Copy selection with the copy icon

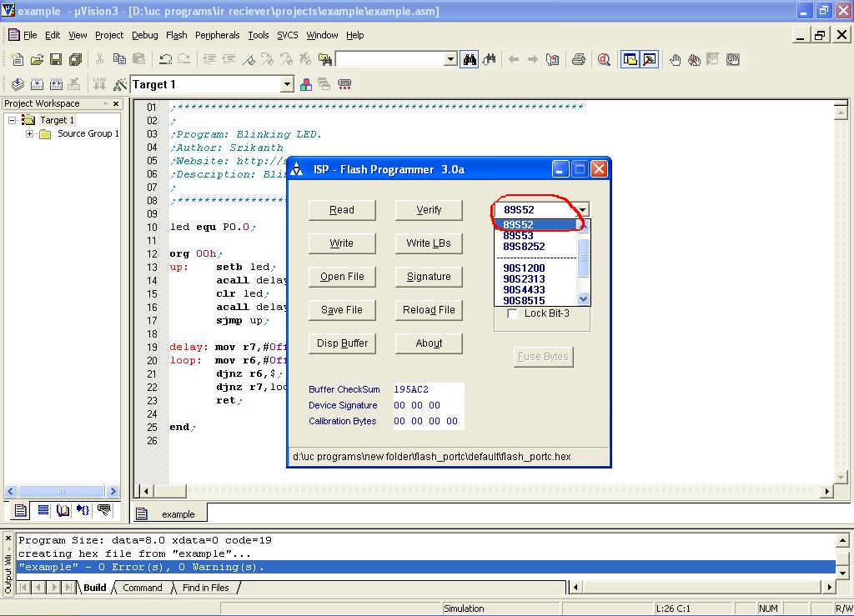[x=119, y=59]
